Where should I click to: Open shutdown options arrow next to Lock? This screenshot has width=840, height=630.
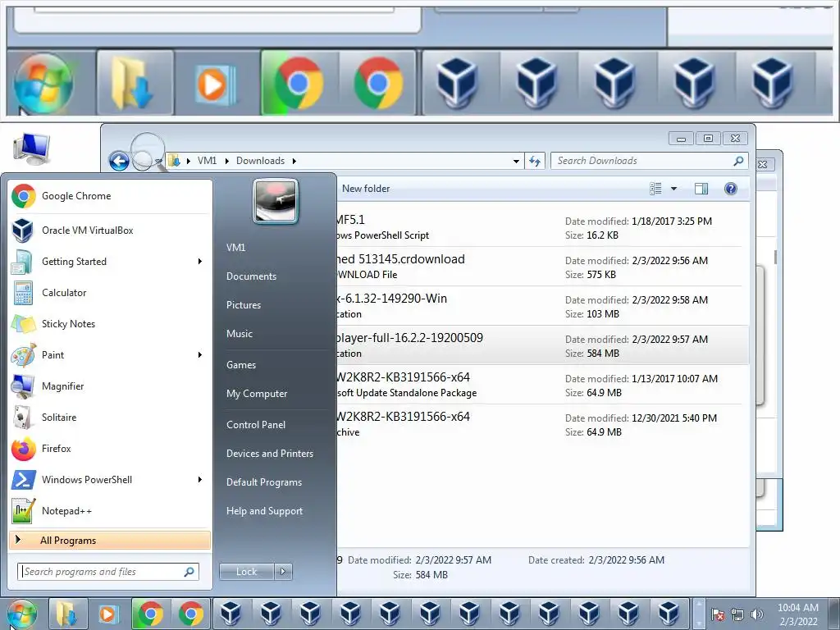pos(283,572)
